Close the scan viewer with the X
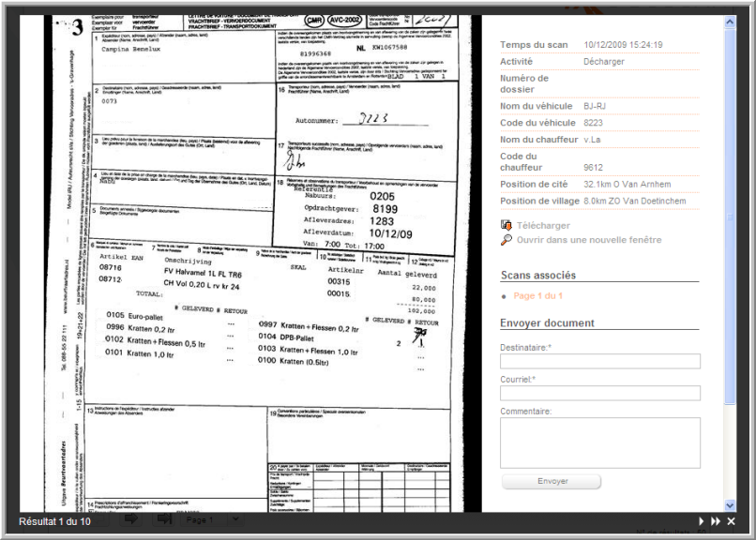 coord(731,520)
